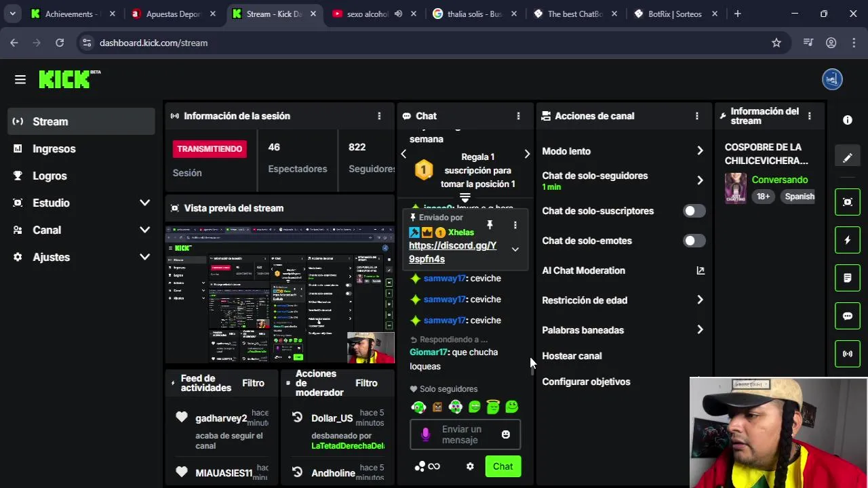Open chat settings gear icon
This screenshot has width=868, height=488.
[470, 466]
